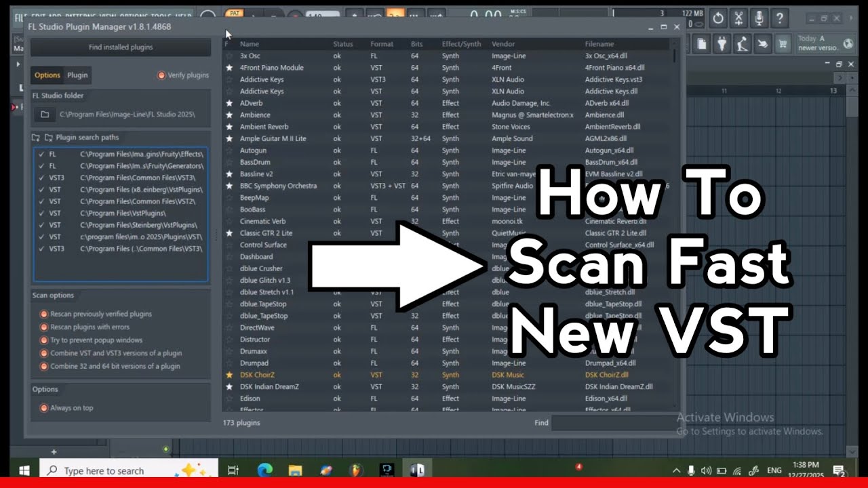Sort plugin list by Status column
The height and width of the screenshot is (488, 868).
[x=343, y=44]
